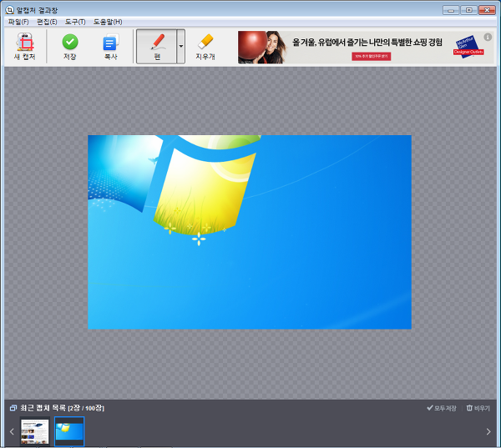Start a new capture with 새 캡처
501x448 pixels.
(24, 47)
